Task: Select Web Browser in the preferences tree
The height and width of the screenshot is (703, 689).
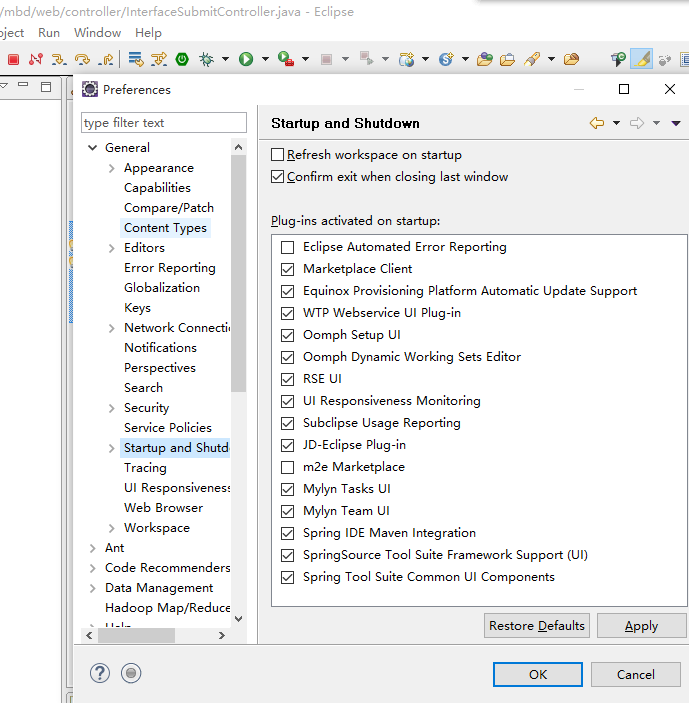Action: [x=163, y=508]
